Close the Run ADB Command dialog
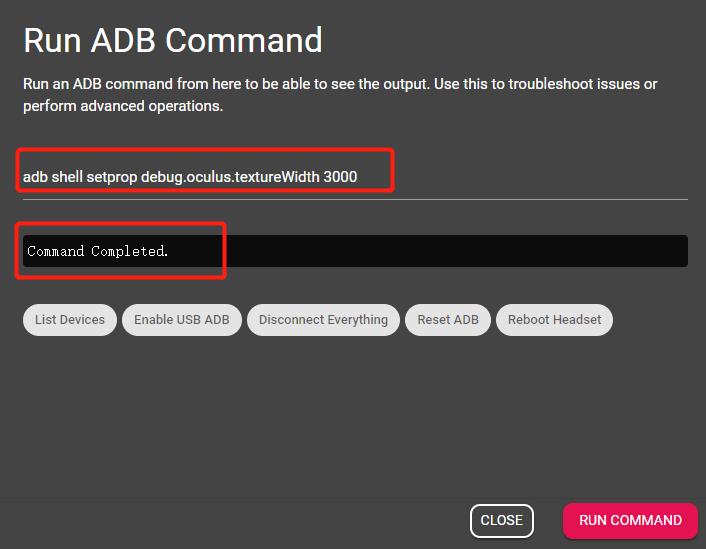 click(502, 521)
